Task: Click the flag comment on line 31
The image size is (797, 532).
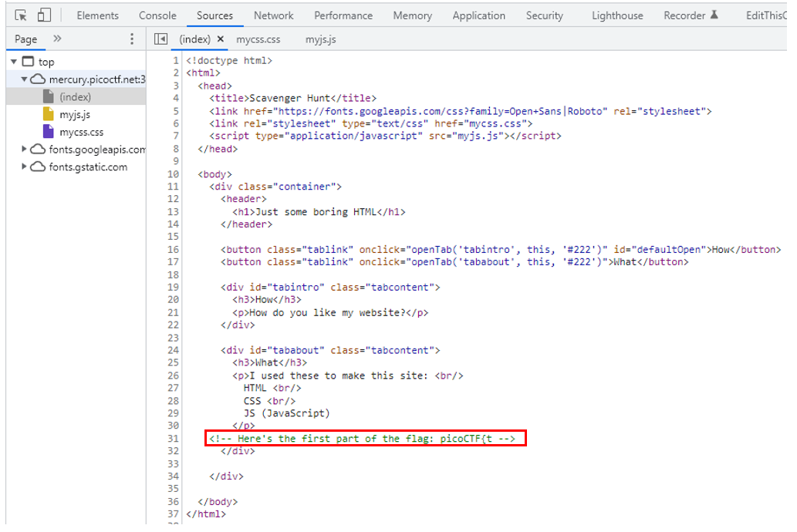Action: [x=363, y=439]
